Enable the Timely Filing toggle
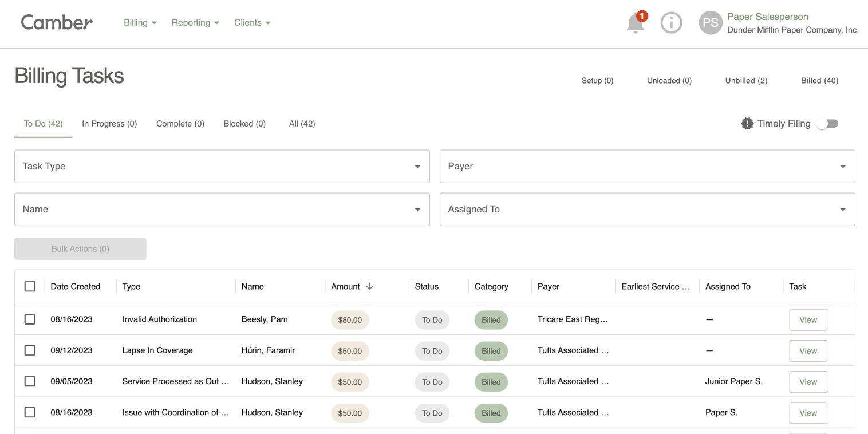The width and height of the screenshot is (868, 434). click(x=827, y=123)
